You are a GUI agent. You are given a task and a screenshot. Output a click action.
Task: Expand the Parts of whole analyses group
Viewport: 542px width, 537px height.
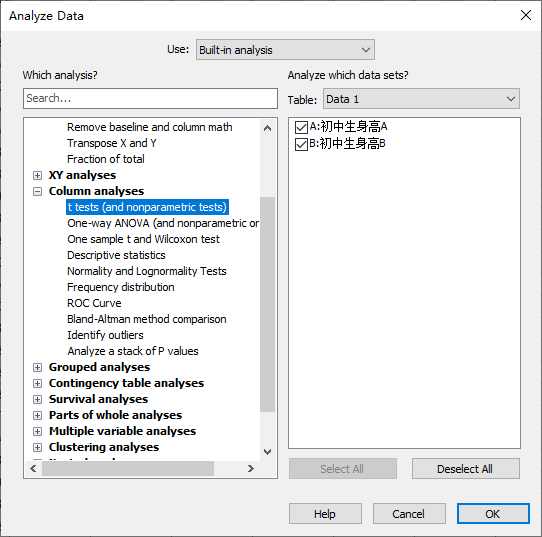coord(37,415)
